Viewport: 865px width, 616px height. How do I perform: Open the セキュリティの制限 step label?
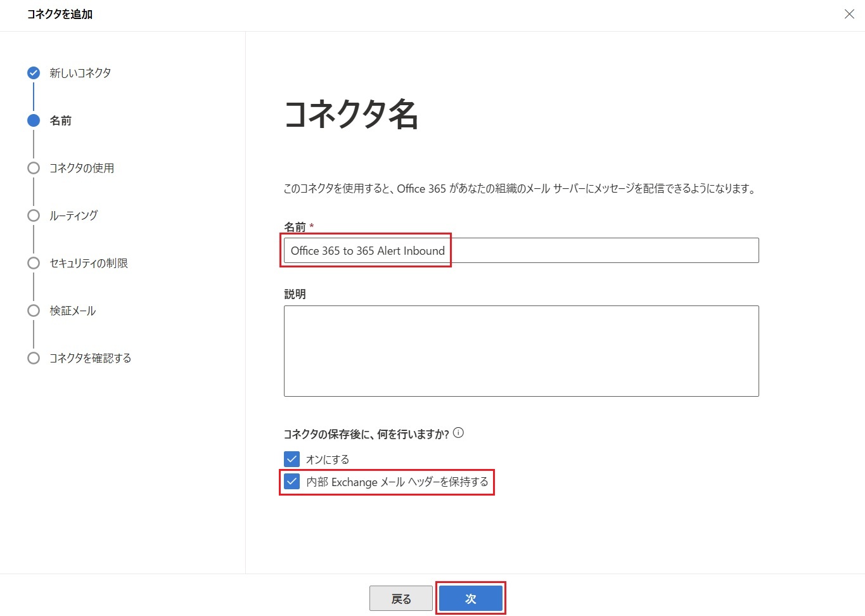point(89,263)
